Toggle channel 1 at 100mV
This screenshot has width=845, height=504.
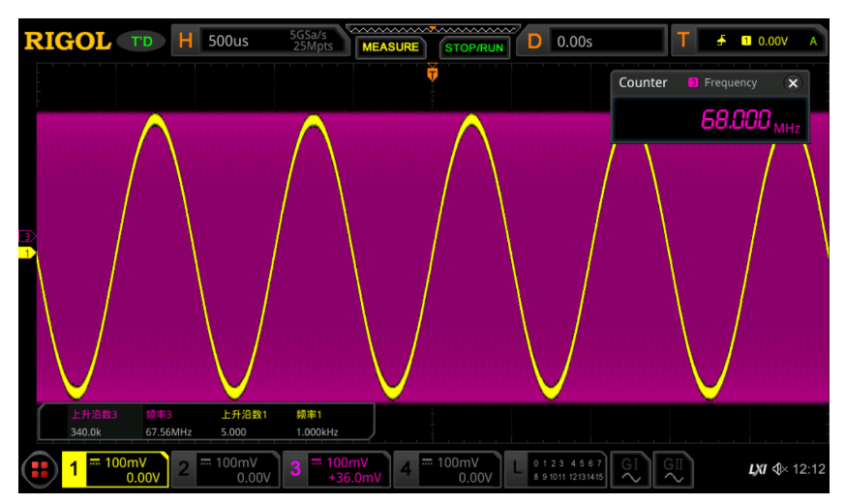coord(115,469)
